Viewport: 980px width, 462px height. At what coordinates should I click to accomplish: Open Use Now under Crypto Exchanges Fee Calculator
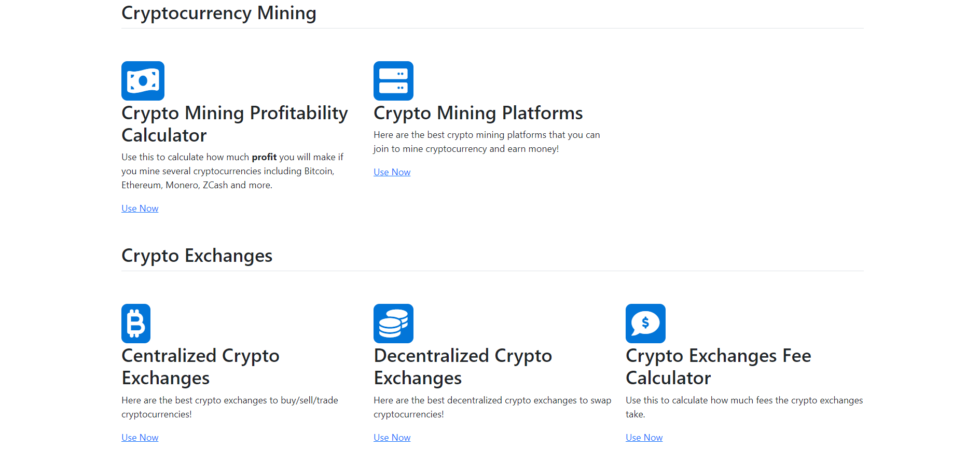tap(644, 437)
